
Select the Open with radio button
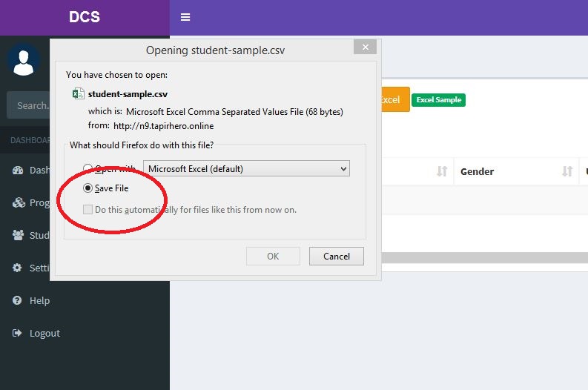[x=88, y=168]
